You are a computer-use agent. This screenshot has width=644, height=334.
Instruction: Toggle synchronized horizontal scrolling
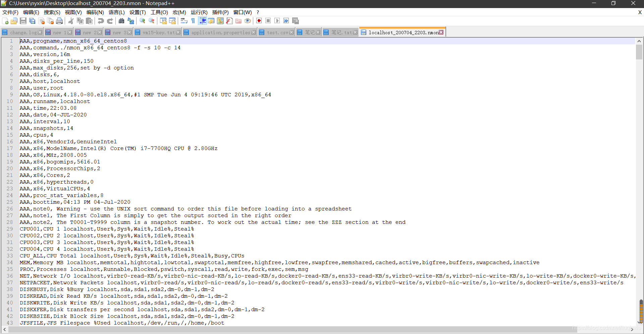172,21
